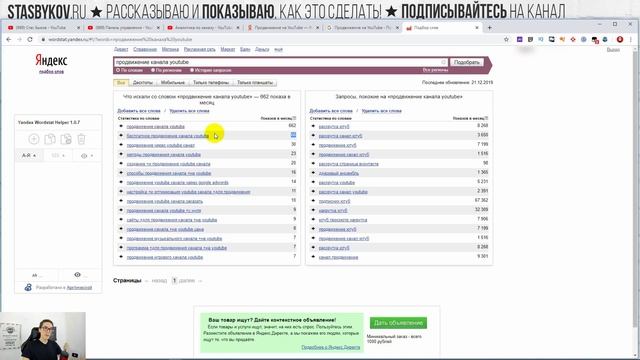This screenshot has height=360, width=640.
Task: Click the trash icon in Wordstat Helper
Action: tap(81, 139)
